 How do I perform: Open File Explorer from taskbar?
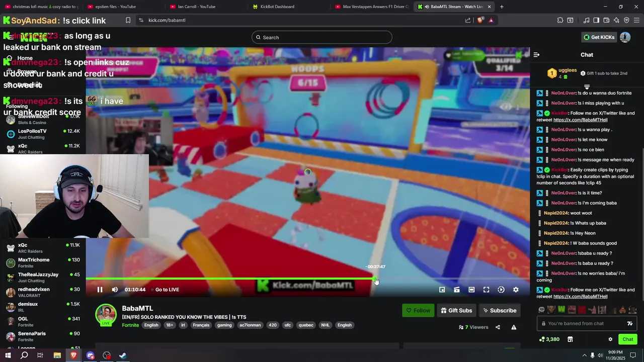click(x=57, y=355)
